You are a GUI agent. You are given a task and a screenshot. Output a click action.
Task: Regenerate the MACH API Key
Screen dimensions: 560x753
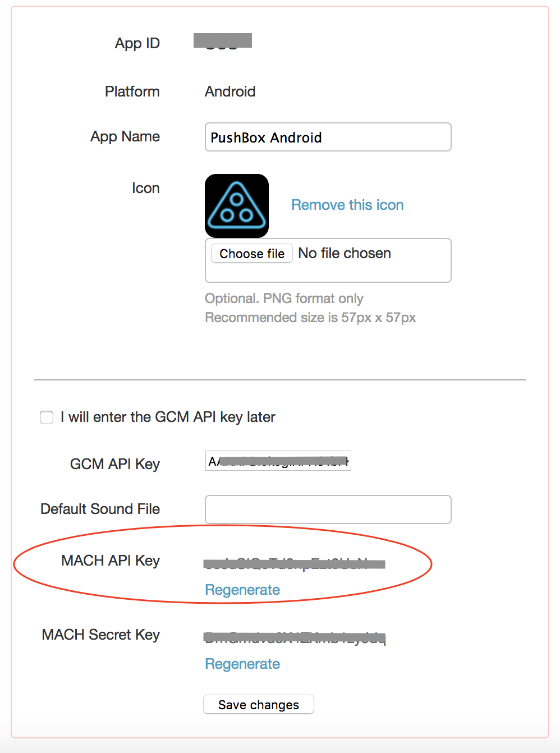pos(242,590)
